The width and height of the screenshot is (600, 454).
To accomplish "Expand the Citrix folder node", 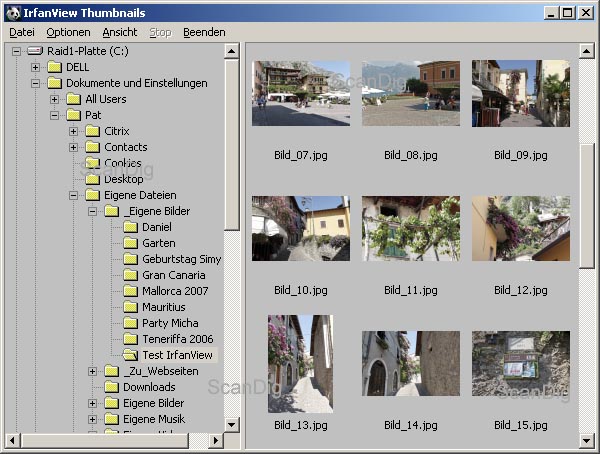I will (x=73, y=131).
